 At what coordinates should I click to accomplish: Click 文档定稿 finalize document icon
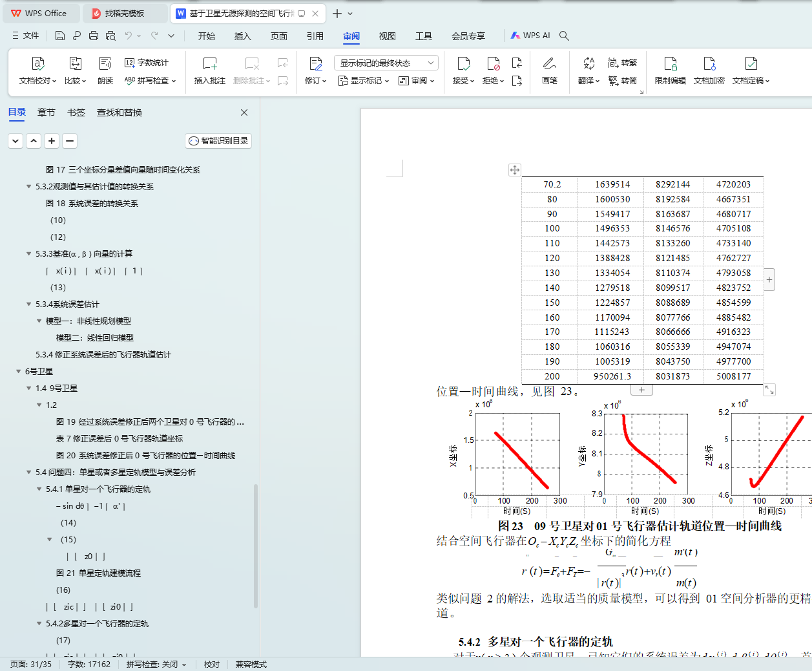click(x=751, y=63)
